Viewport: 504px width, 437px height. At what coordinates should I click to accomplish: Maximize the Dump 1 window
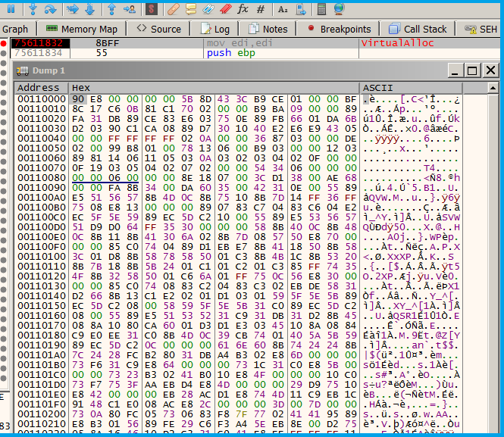[x=471, y=70]
